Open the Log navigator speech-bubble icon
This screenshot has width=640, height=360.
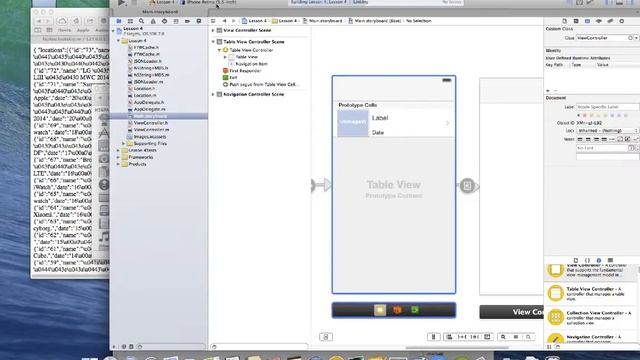[x=199, y=21]
